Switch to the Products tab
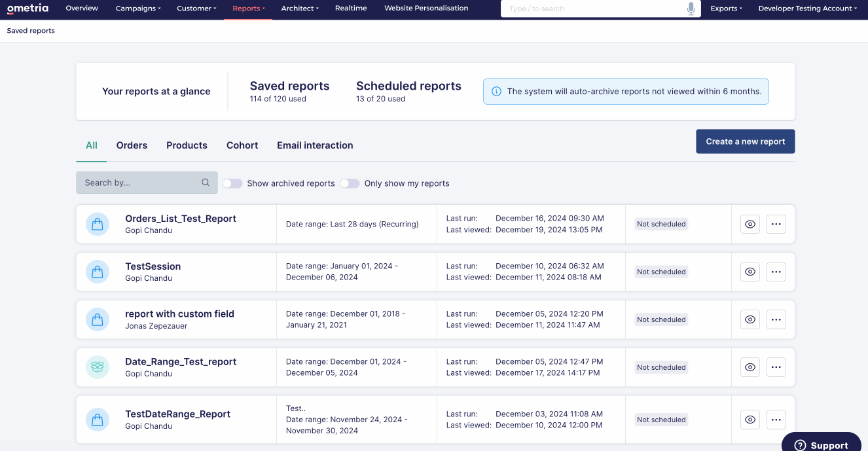This screenshot has height=451, width=868. click(187, 145)
